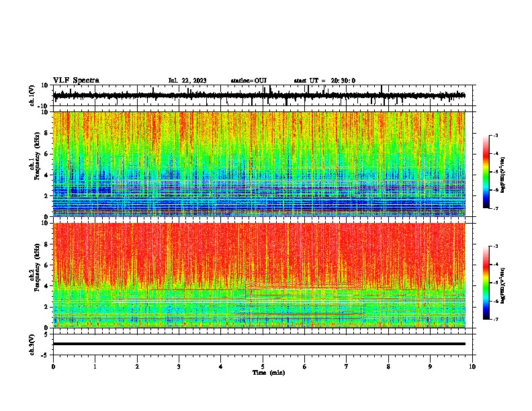Click the "start UT = 20:30:0" header text
The height and width of the screenshot is (411, 532).
click(x=324, y=81)
